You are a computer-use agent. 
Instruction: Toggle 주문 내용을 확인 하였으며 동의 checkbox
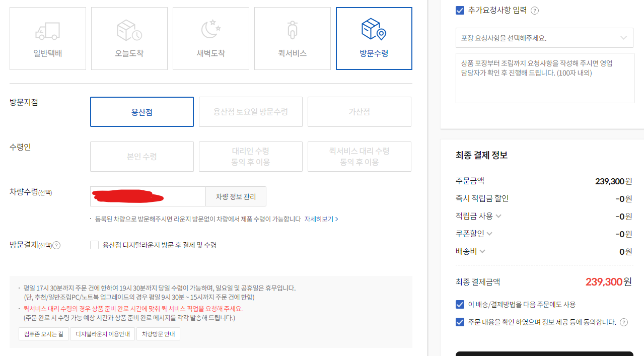click(460, 322)
